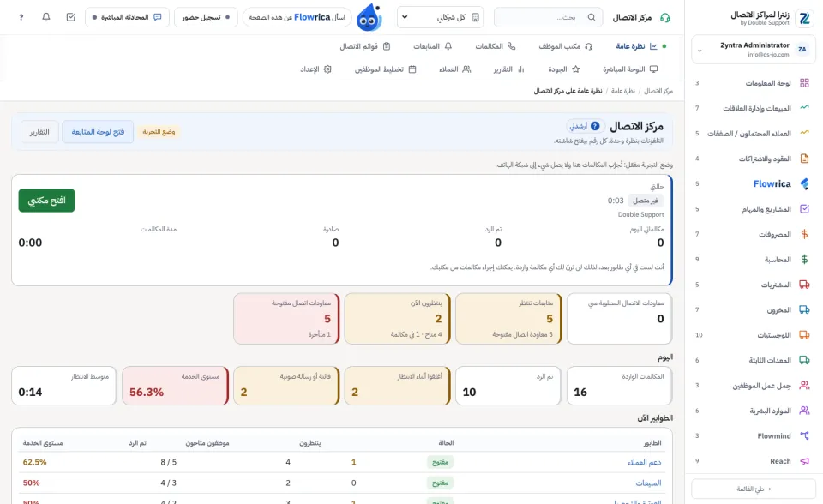Switch to المتابعات tab
Screen dimensions: 823x504
click(432, 46)
